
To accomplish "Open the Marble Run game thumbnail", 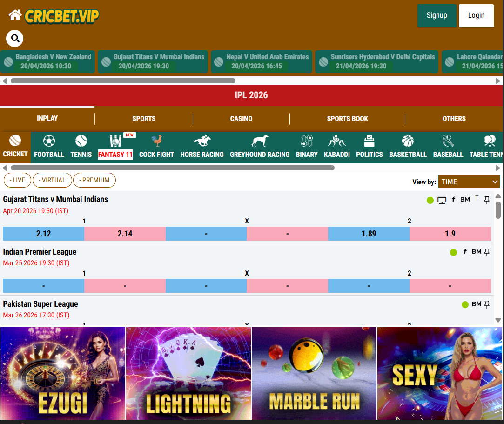I will [x=314, y=374].
